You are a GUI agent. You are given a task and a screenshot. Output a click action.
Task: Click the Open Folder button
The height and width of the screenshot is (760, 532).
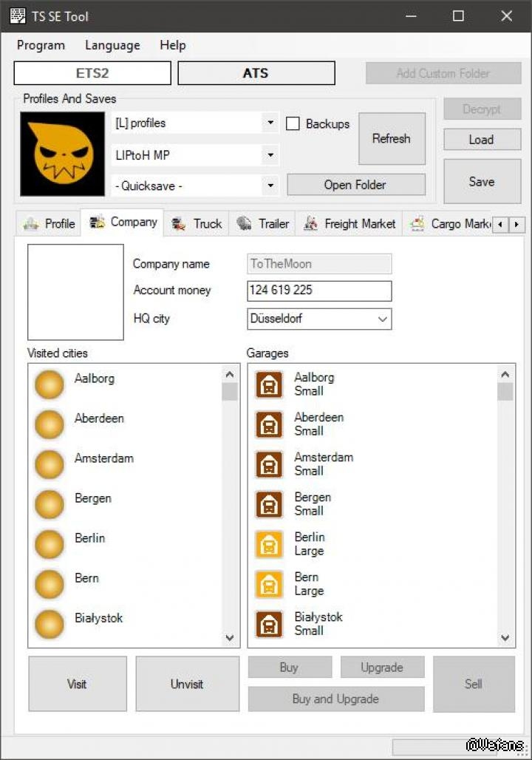tap(356, 185)
